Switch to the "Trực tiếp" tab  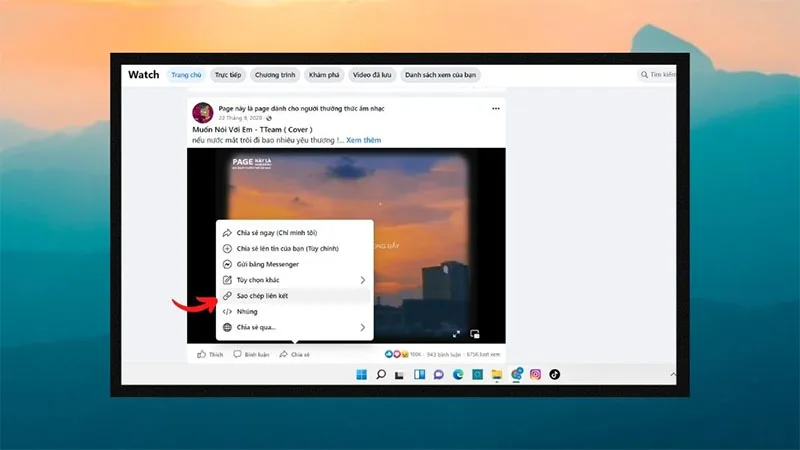tap(228, 75)
